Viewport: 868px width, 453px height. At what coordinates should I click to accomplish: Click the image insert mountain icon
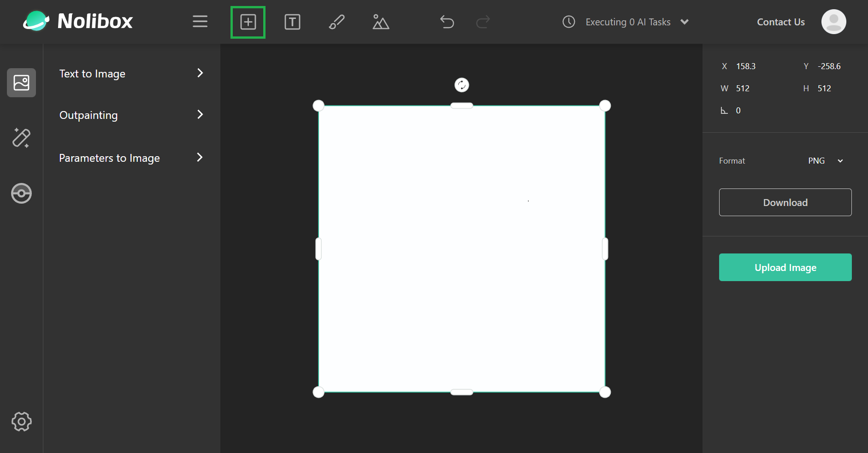pos(381,22)
